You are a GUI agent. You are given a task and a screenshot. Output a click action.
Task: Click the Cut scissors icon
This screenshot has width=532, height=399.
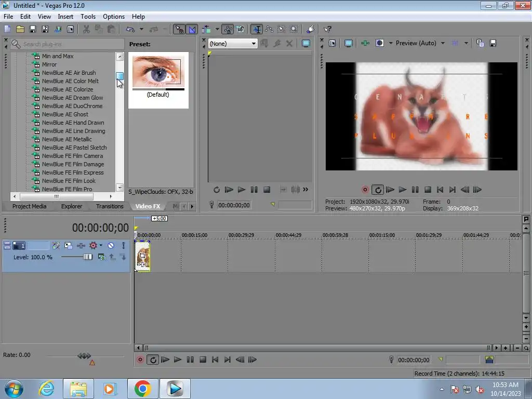point(87,30)
